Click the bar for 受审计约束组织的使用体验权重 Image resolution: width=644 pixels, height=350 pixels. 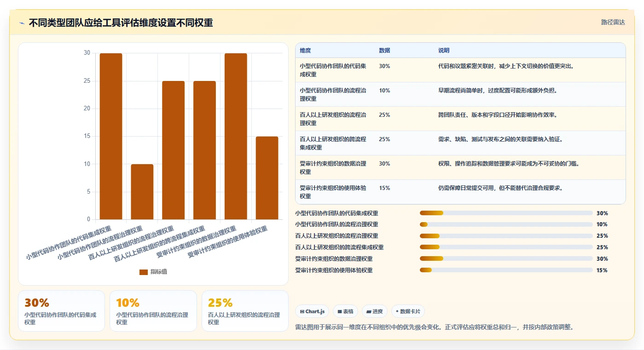[267, 178]
